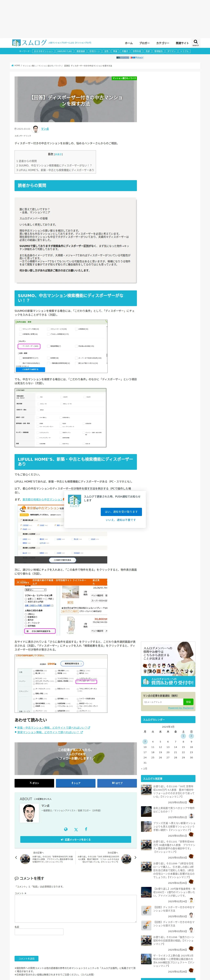This screenshot has height=980, width=210.
Task: Open popular article ザ・ライオンズ上野の森
Action: pos(174,961)
